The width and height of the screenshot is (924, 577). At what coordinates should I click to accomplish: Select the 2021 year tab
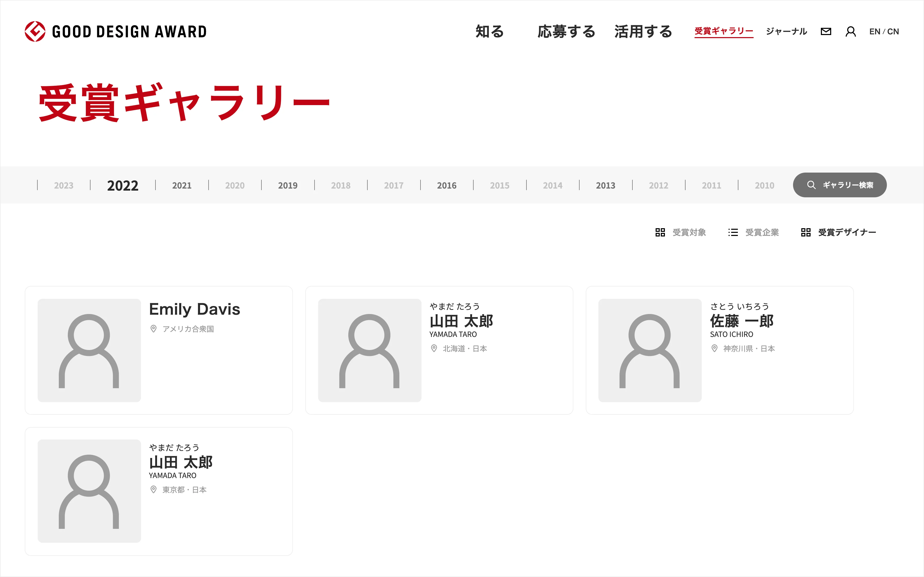[182, 185]
